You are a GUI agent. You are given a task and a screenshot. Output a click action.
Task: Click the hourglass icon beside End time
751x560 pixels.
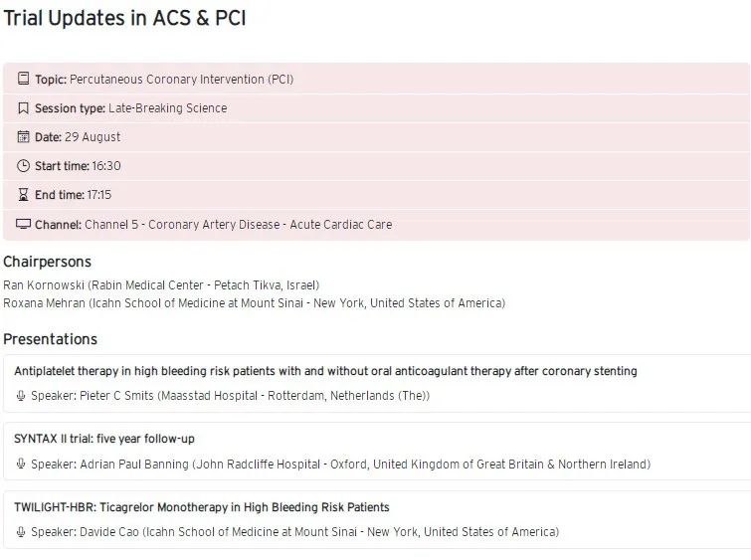tap(24, 195)
